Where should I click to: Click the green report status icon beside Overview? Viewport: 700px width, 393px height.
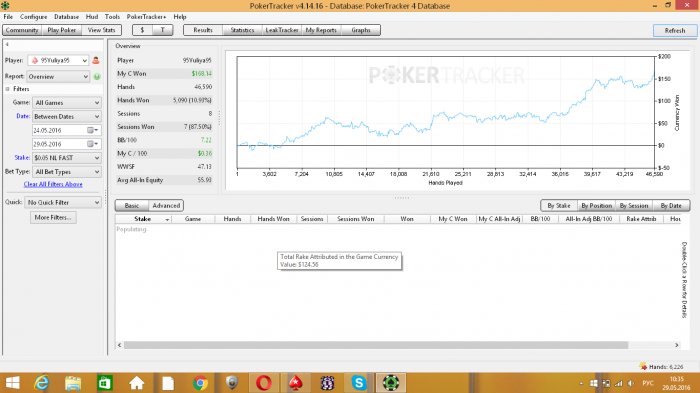tap(97, 77)
